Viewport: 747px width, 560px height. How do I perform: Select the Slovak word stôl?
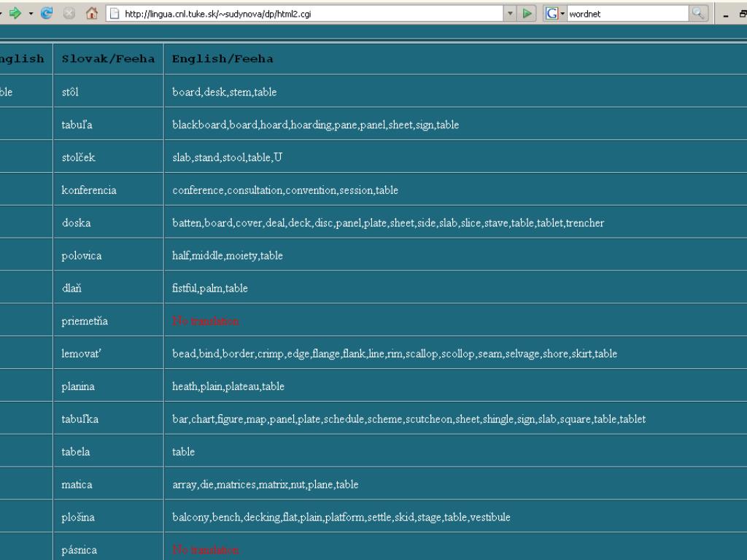tap(70, 92)
